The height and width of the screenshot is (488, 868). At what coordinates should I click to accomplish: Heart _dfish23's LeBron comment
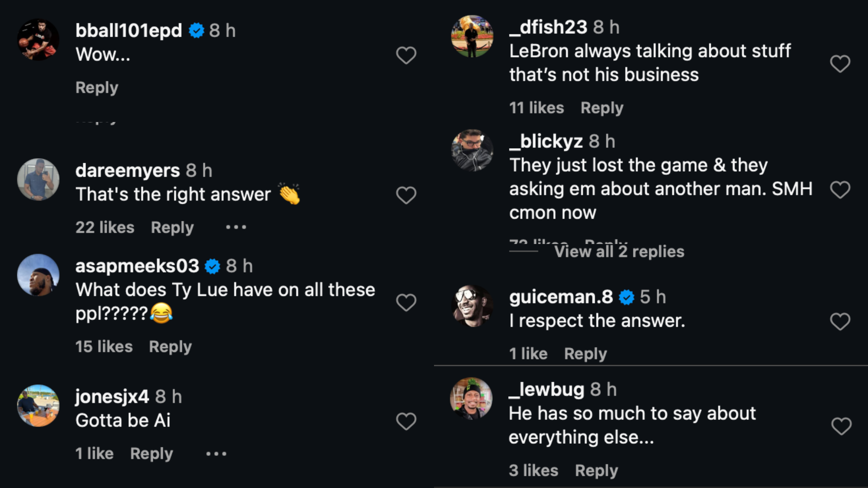840,64
